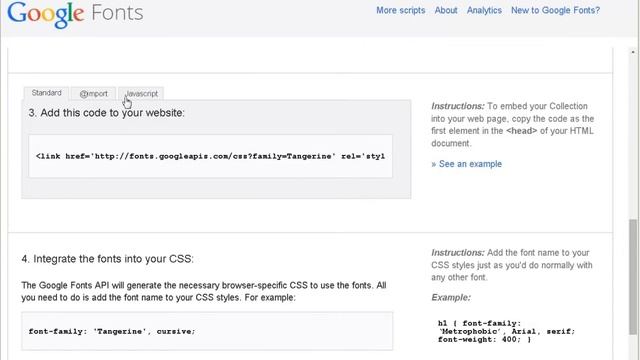Screen dimensions: 640x360
Task: Click the Google Fonts logo
Action: pyautogui.click(x=76, y=14)
